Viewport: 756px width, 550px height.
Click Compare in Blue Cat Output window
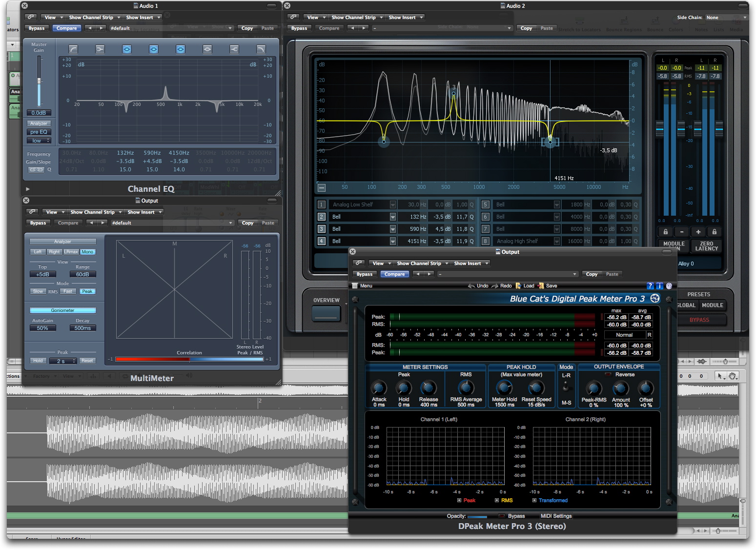pyautogui.click(x=394, y=274)
